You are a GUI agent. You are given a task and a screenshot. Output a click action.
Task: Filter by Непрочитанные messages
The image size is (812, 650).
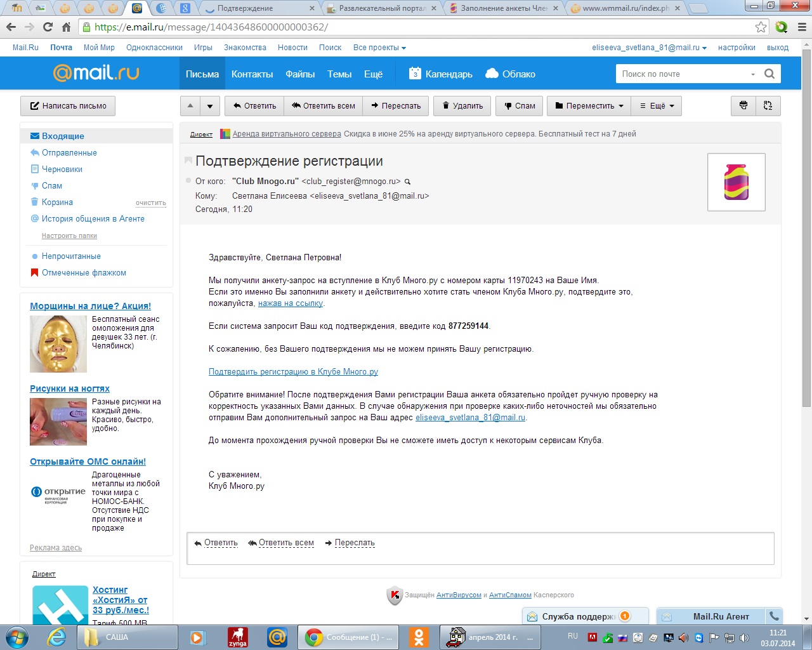[71, 256]
